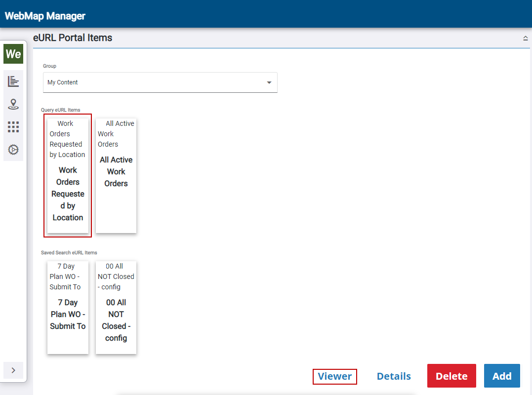Click the Saved Search eURL Items label
The height and width of the screenshot is (395, 532).
pos(69,252)
